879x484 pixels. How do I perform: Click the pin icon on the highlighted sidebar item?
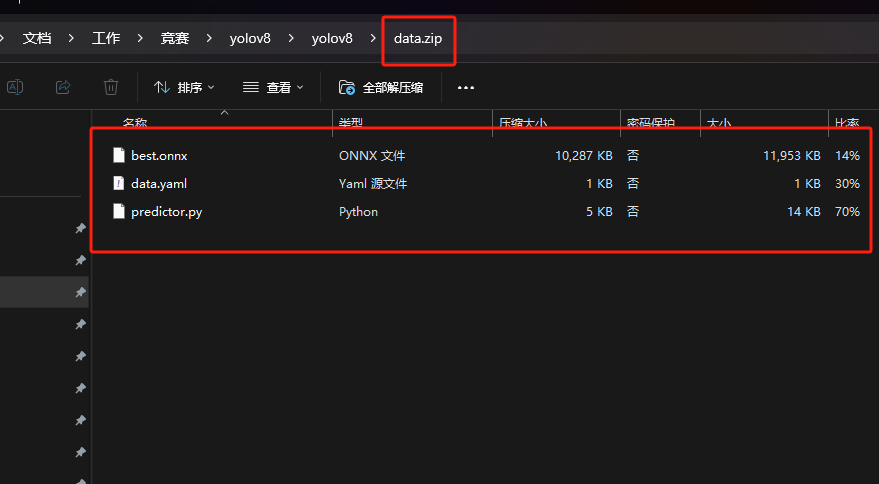(80, 292)
